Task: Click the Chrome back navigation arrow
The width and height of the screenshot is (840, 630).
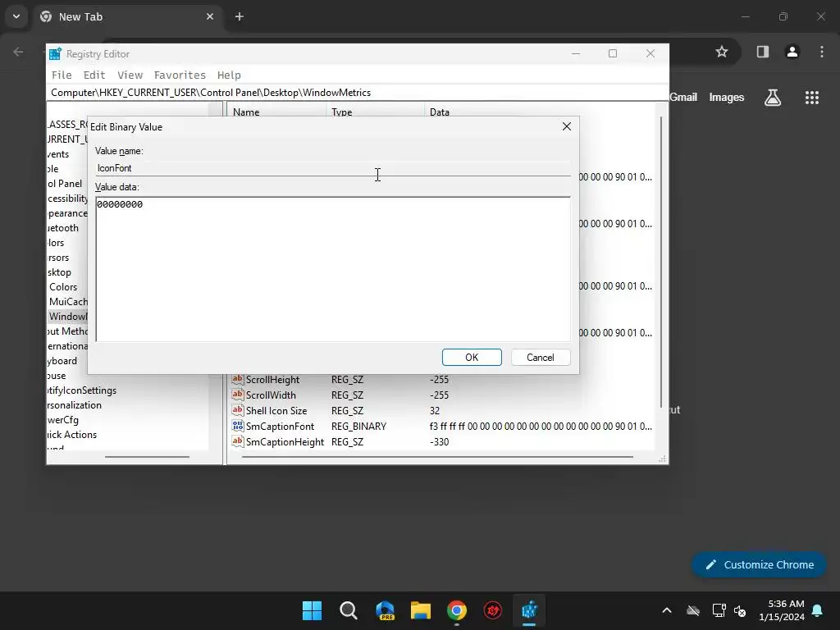Action: coord(18,52)
